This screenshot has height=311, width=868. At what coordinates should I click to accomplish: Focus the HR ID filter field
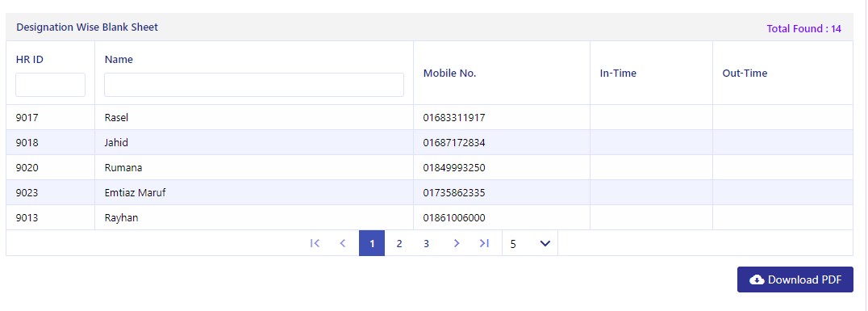[50, 85]
